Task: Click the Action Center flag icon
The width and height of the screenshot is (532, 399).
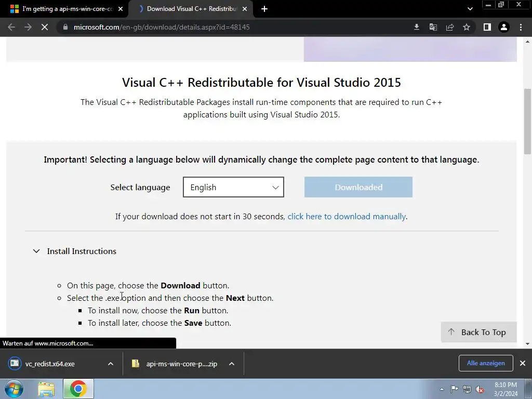Action: point(454,389)
